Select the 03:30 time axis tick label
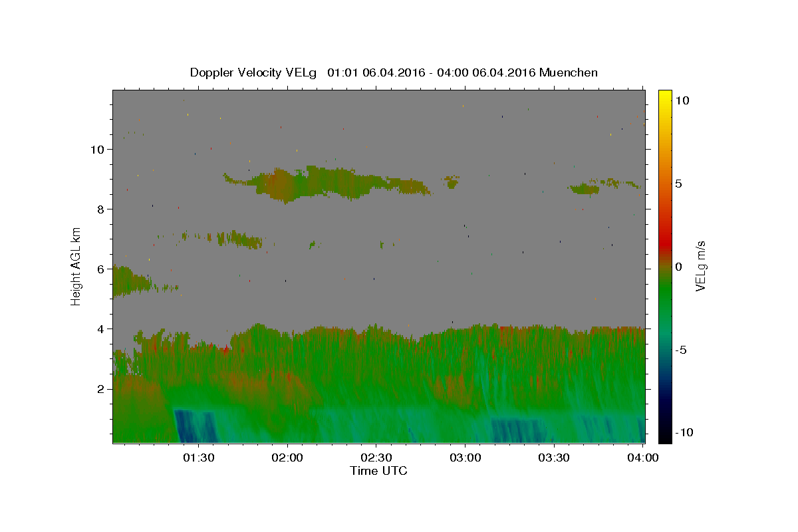 tap(553, 458)
